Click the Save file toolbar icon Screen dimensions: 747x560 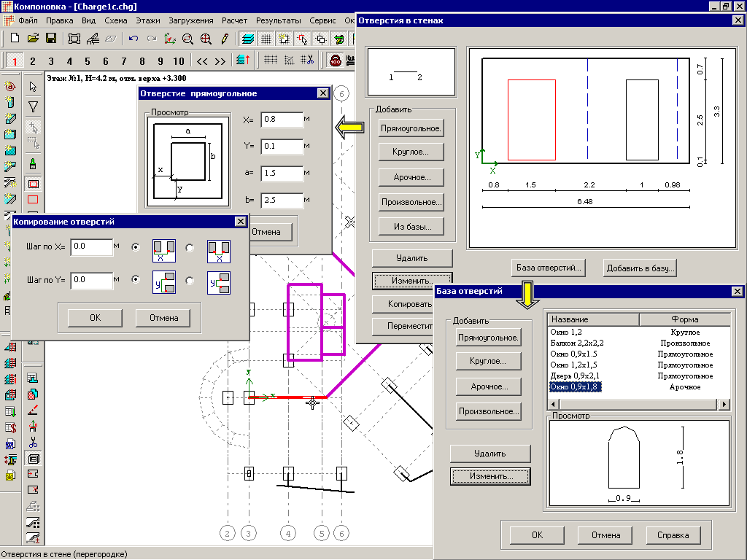point(51,38)
